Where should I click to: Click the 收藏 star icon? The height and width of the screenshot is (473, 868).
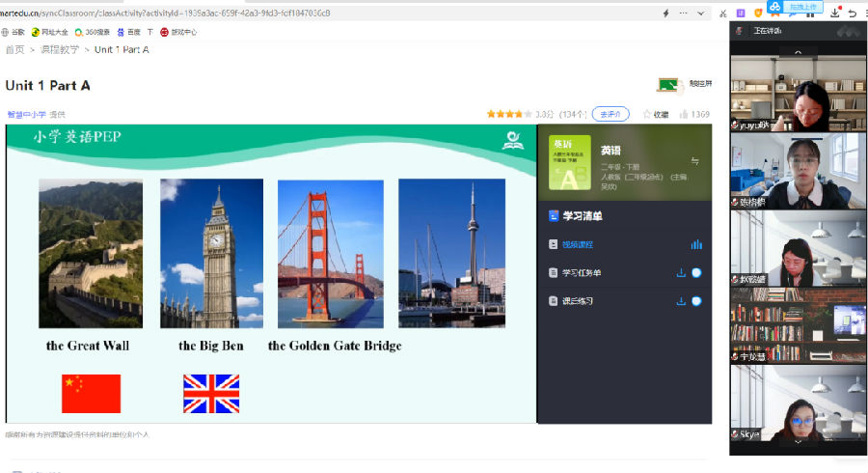(647, 114)
